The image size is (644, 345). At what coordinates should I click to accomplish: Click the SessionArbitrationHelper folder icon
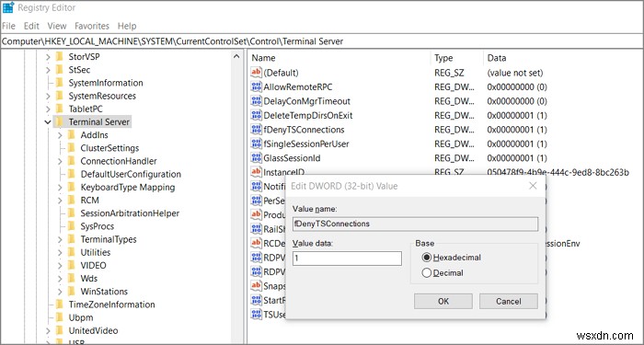(72, 213)
